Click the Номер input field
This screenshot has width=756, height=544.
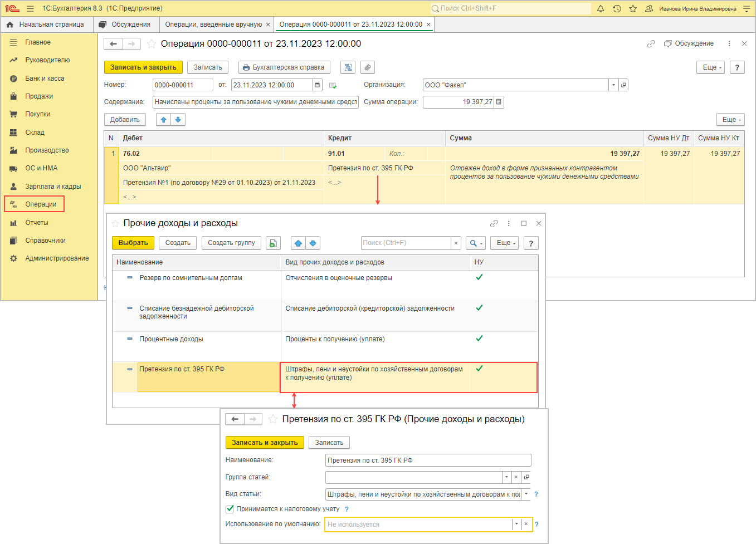183,85
